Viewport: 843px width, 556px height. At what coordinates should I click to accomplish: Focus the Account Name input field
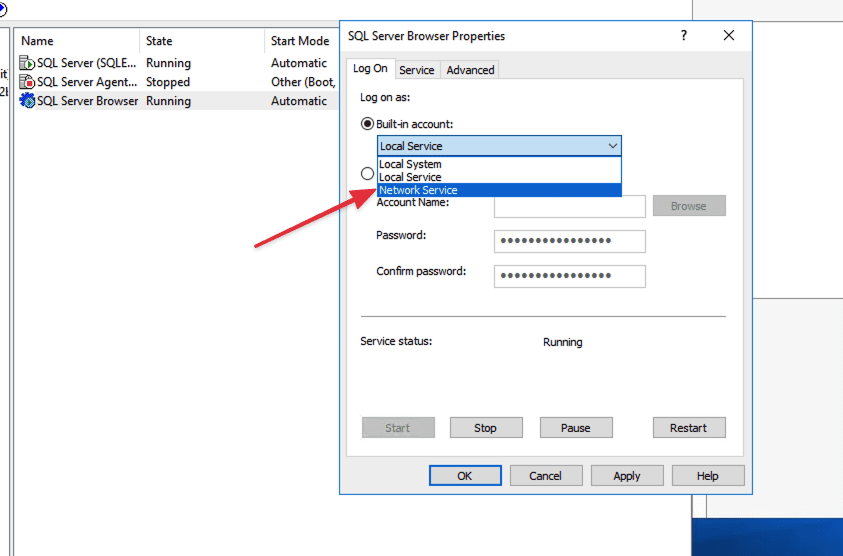[x=570, y=207]
